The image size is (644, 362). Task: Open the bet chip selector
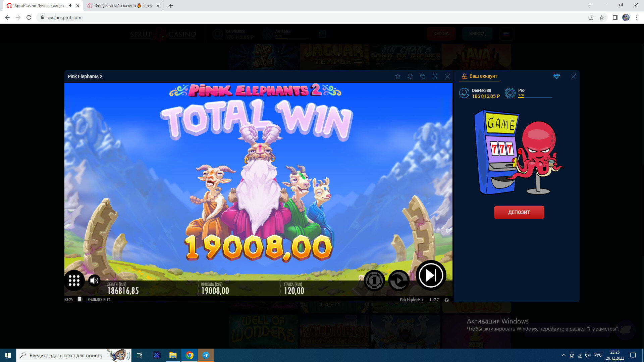click(x=374, y=280)
